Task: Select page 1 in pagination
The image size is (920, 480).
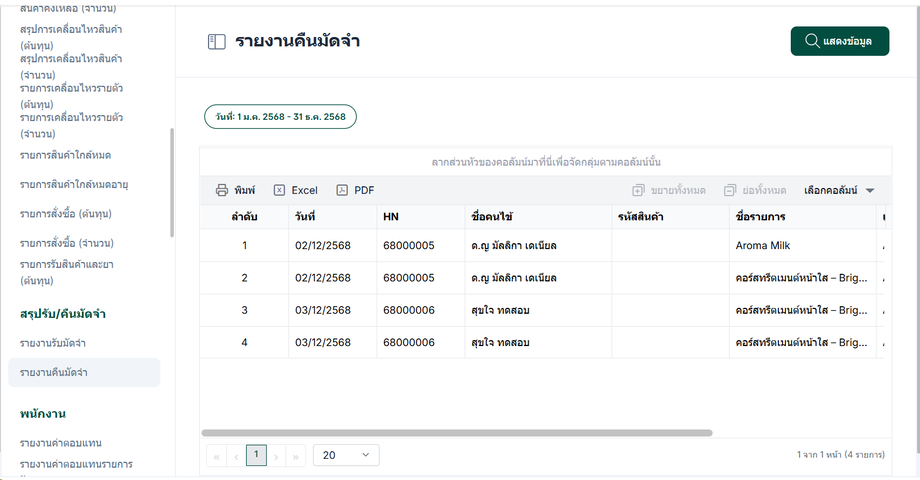Action: [x=256, y=455]
